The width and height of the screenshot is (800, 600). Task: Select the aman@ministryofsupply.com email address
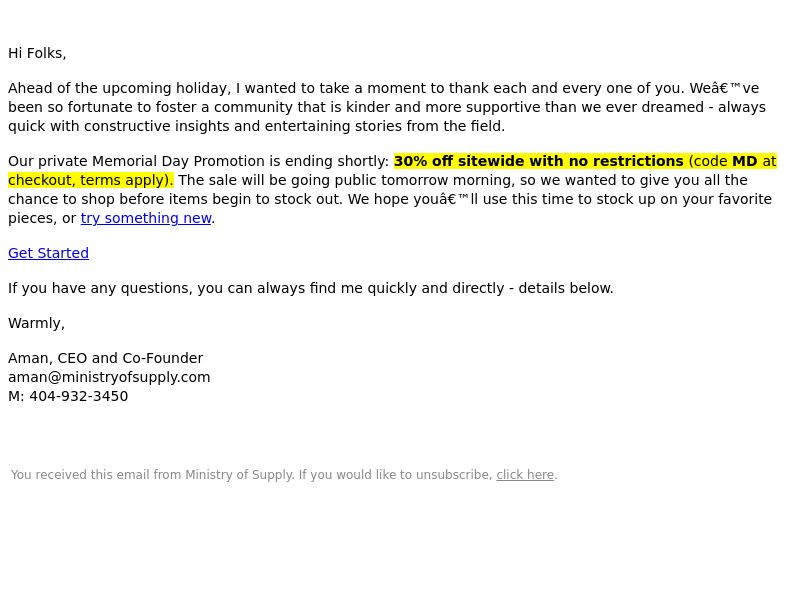coord(109,377)
